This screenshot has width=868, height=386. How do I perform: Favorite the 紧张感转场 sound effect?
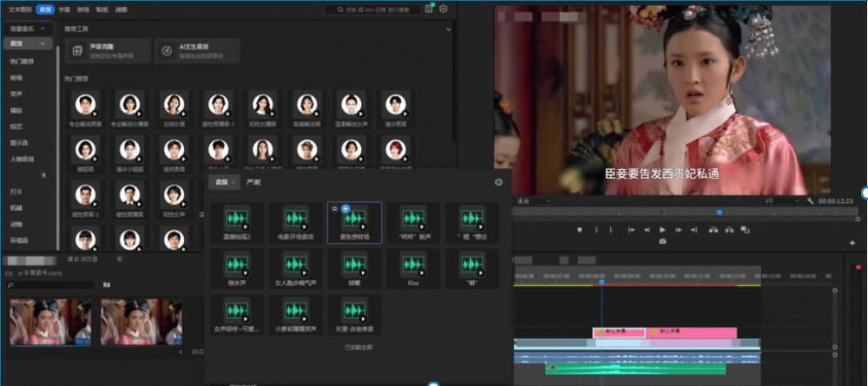point(335,209)
